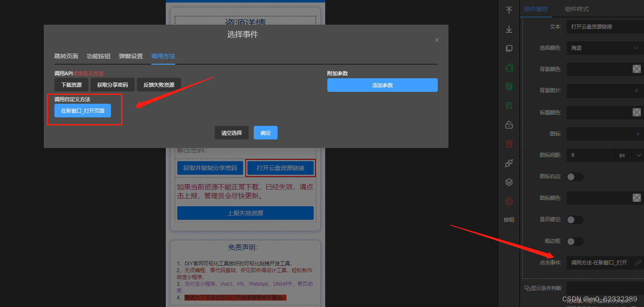Enable the 是否镂空 switch

click(575, 219)
